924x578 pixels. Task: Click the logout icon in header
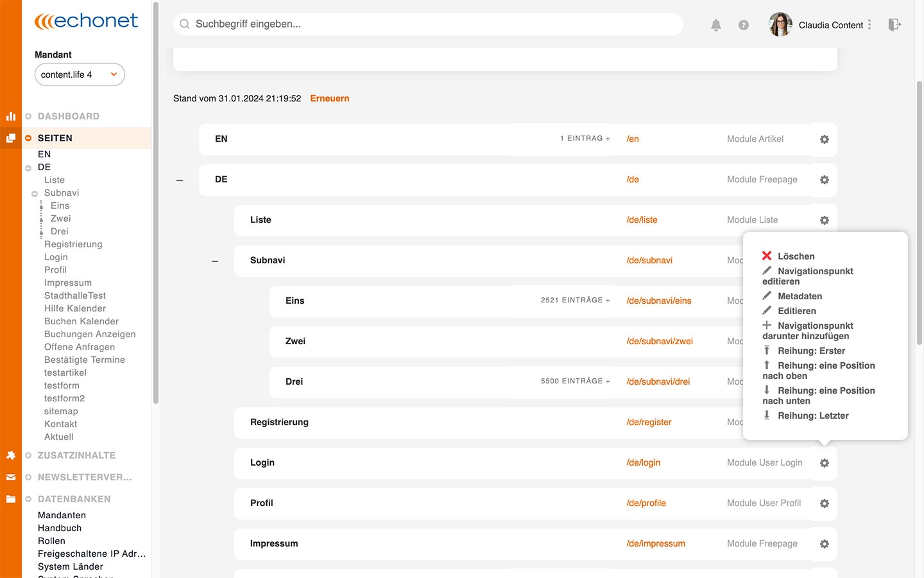tap(894, 25)
